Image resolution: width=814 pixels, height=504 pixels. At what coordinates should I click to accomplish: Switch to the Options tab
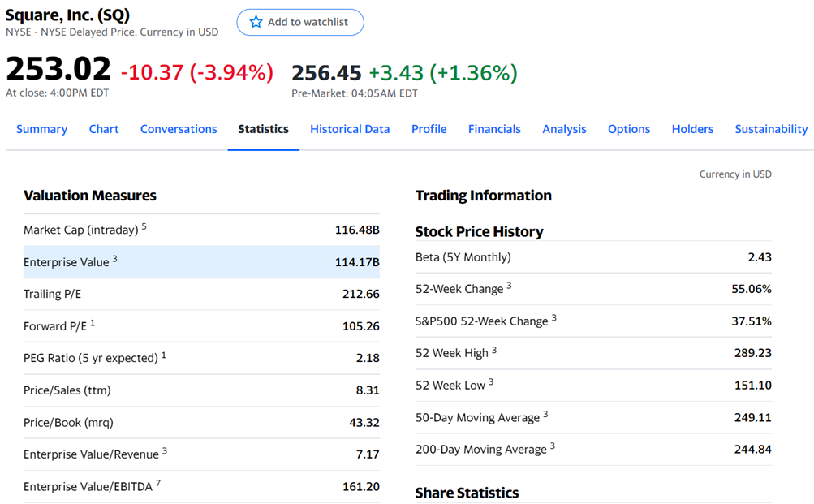coord(629,129)
